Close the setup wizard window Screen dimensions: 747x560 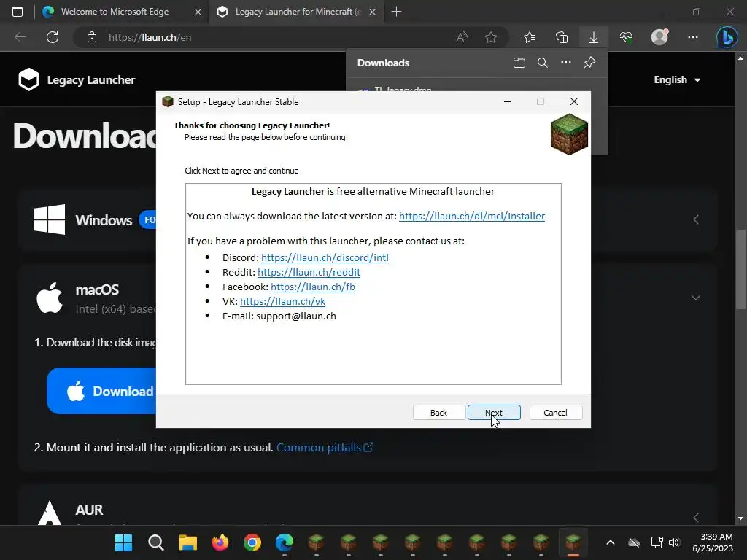pyautogui.click(x=574, y=101)
